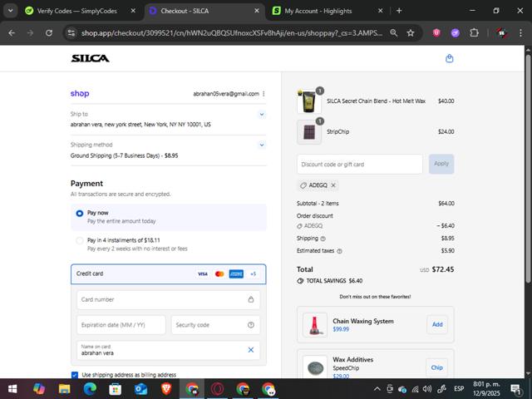Click the Security code field
The image size is (532, 399).
pyautogui.click(x=215, y=325)
